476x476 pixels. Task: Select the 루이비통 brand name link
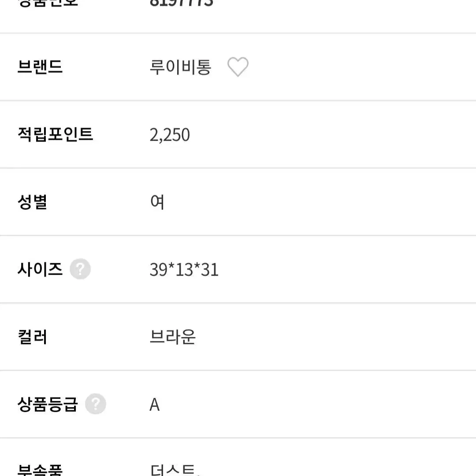pos(181,67)
